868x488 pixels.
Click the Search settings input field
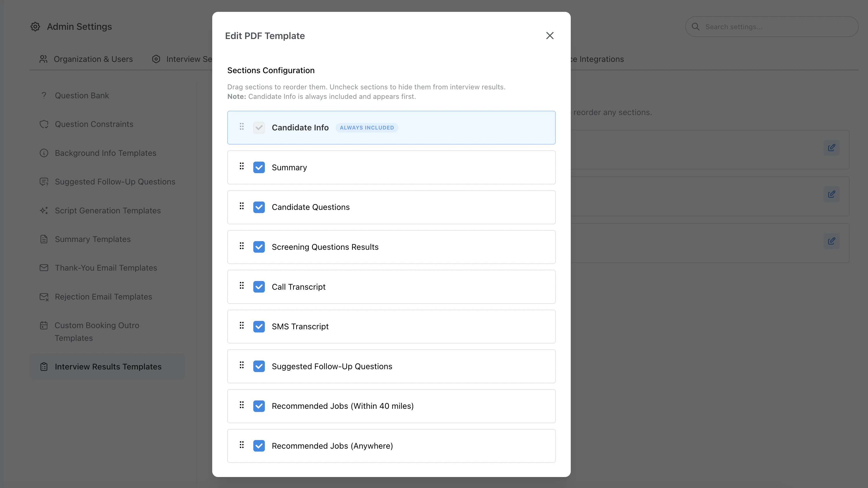coord(775,27)
